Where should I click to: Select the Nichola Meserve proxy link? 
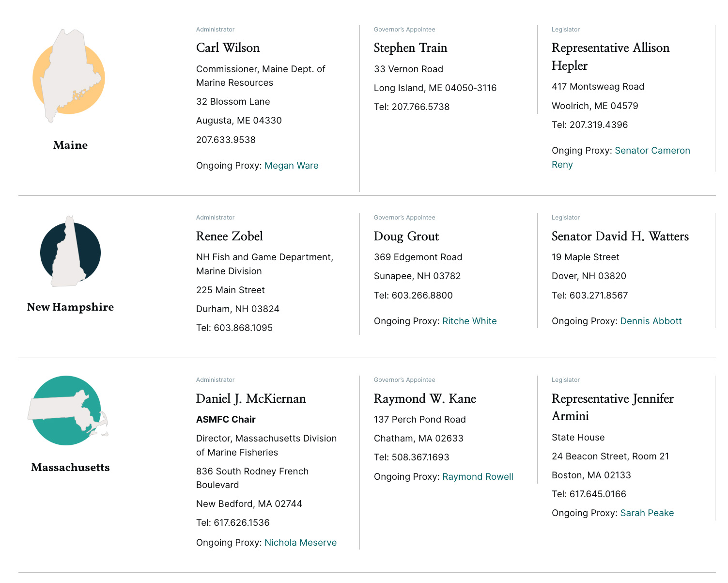[300, 543]
